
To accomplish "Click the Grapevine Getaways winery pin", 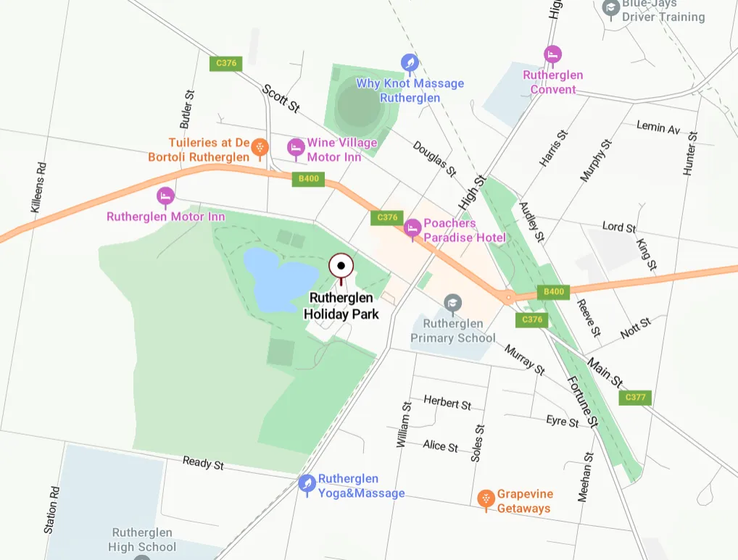I will tap(486, 498).
